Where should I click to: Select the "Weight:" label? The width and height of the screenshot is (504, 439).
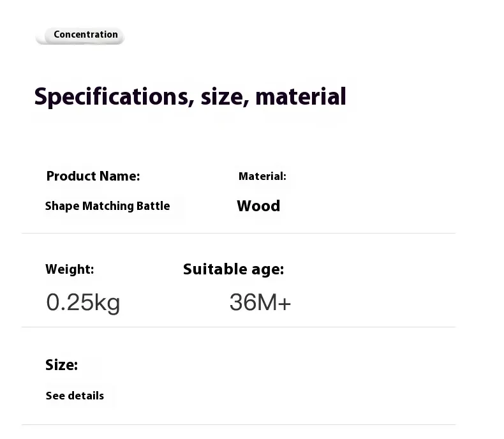click(x=70, y=269)
